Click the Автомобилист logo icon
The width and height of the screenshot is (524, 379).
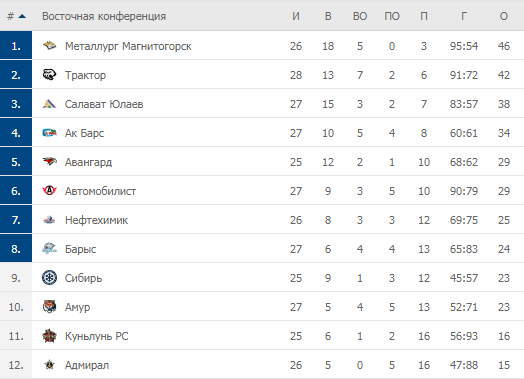[49, 191]
